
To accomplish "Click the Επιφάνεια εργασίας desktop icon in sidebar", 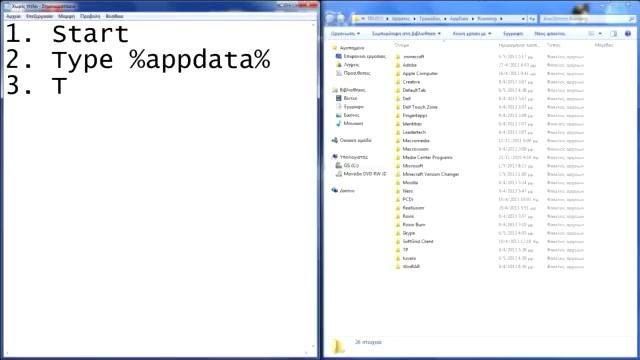I will click(339, 56).
